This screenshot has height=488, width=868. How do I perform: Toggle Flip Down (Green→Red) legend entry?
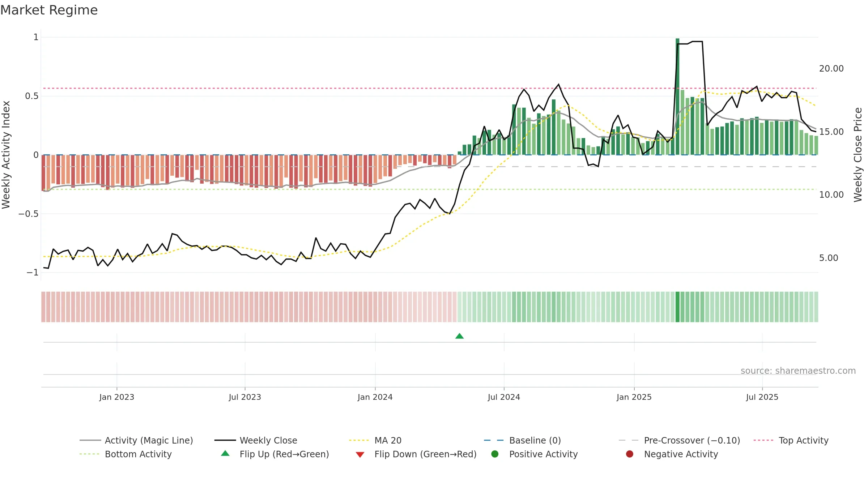pyautogui.click(x=416, y=454)
